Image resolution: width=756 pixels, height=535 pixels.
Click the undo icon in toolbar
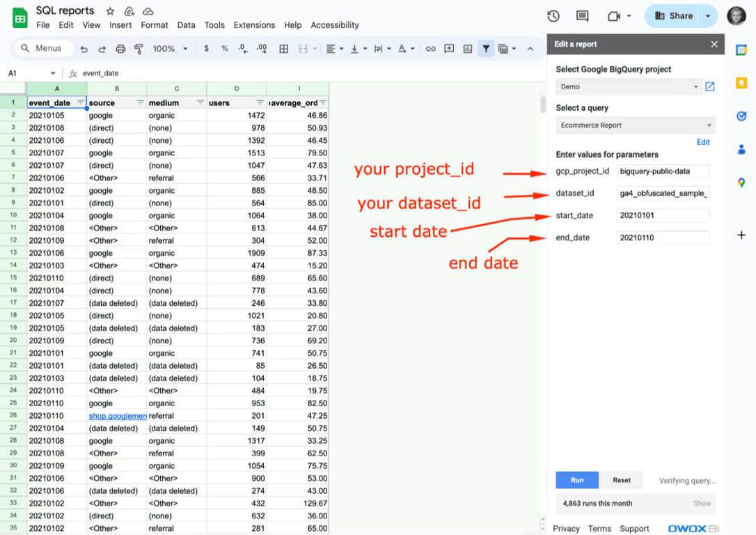point(84,49)
